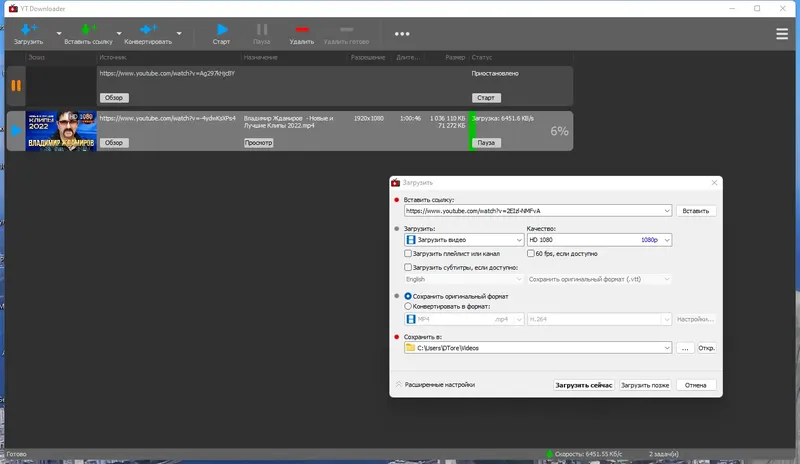
Task: Click the 2 задач(и) status bar text
Action: click(663, 454)
